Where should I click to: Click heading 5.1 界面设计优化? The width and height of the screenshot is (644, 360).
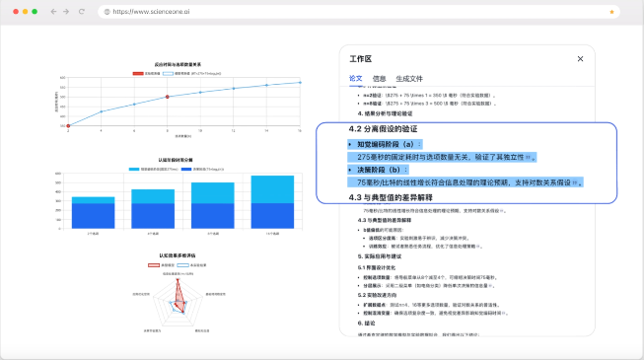[376, 267]
